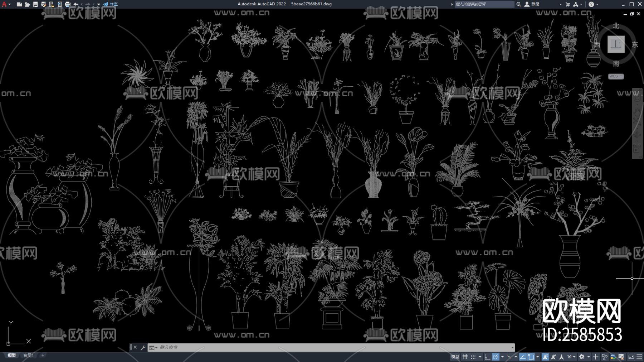The height and width of the screenshot is (362, 644).
Task: Open recent commands dropdown in command line
Action: 153,347
